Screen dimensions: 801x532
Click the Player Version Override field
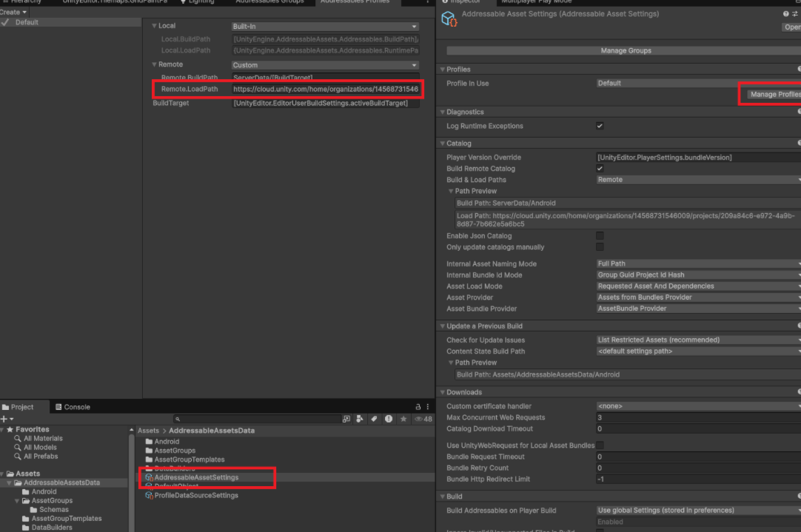(x=698, y=158)
